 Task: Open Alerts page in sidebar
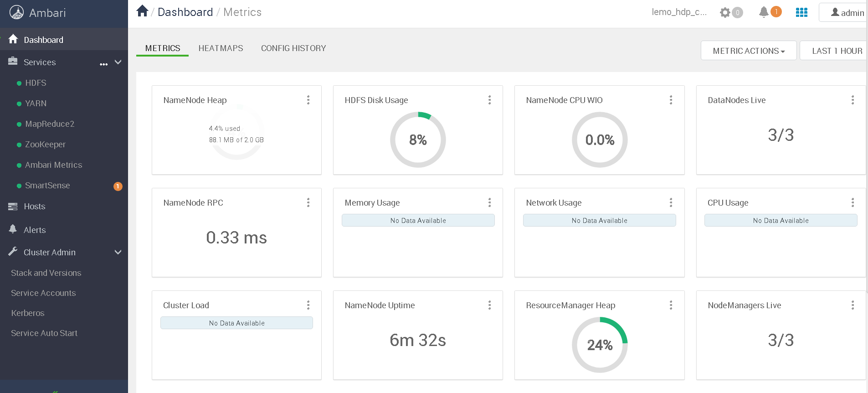35,230
